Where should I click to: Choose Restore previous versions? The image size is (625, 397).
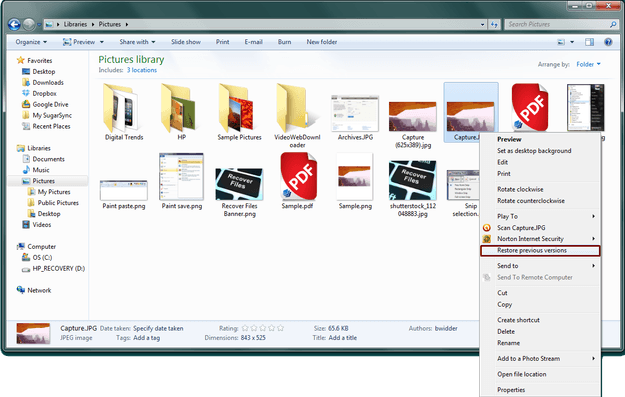[540, 250]
